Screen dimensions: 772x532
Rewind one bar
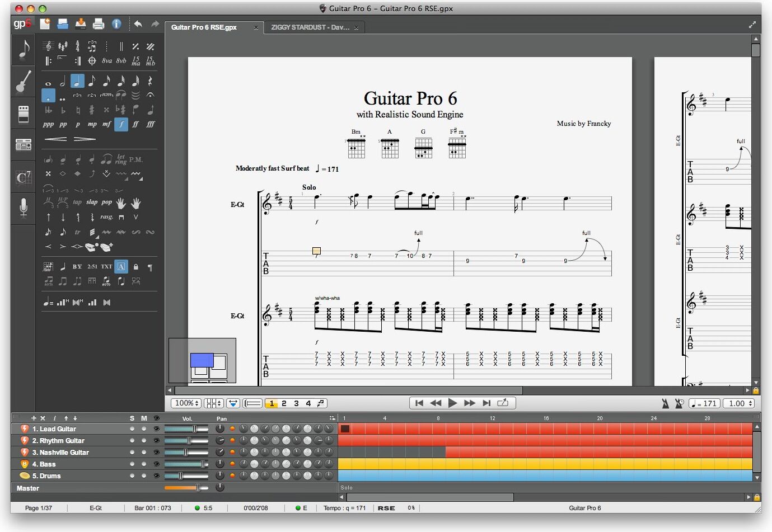click(436, 403)
